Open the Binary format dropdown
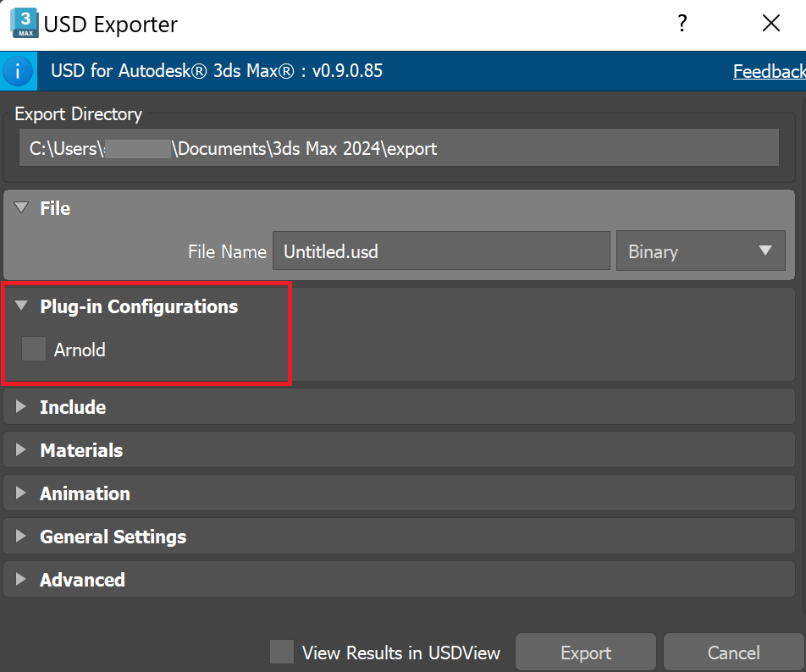This screenshot has width=806, height=672. pyautogui.click(x=701, y=251)
